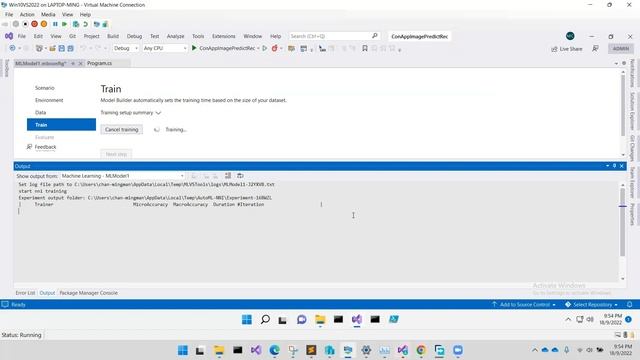Open the Extensions menu

pos(224,36)
